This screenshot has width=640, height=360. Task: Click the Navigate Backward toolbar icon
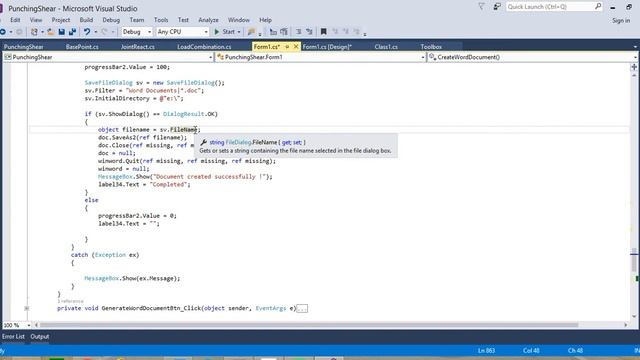3,32
